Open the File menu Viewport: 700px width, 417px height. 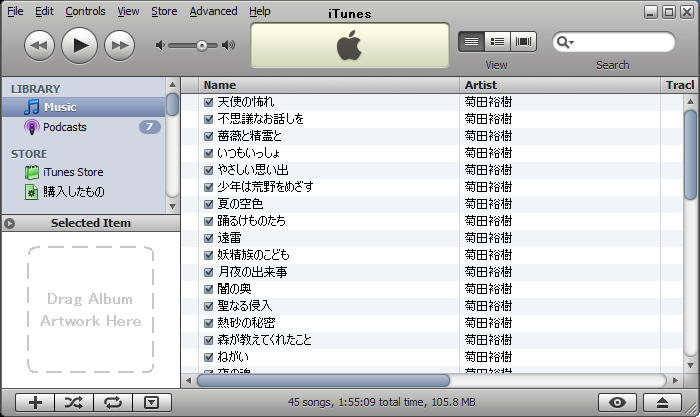[15, 11]
